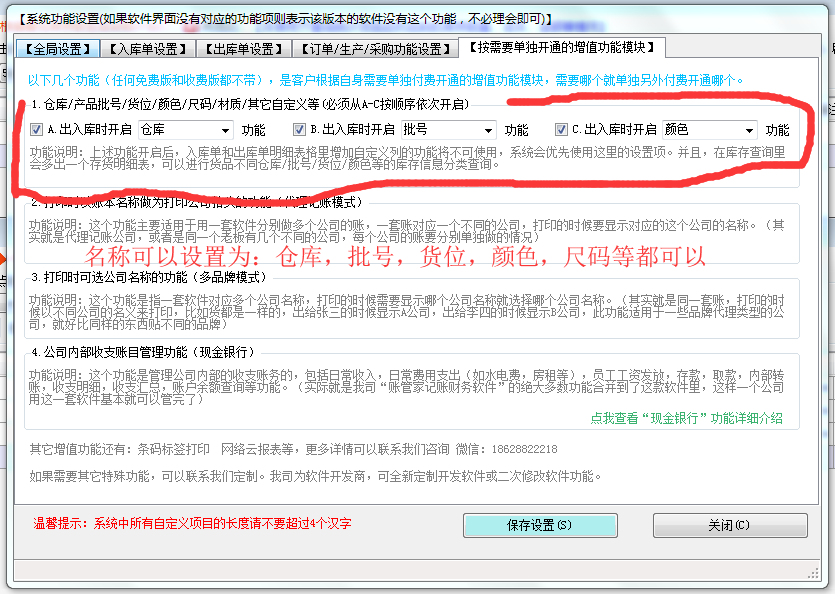Viewport: 835px width, 594px height.
Task: Click the 按需要单独开通的增值功能模块 tab
Action: (561, 48)
